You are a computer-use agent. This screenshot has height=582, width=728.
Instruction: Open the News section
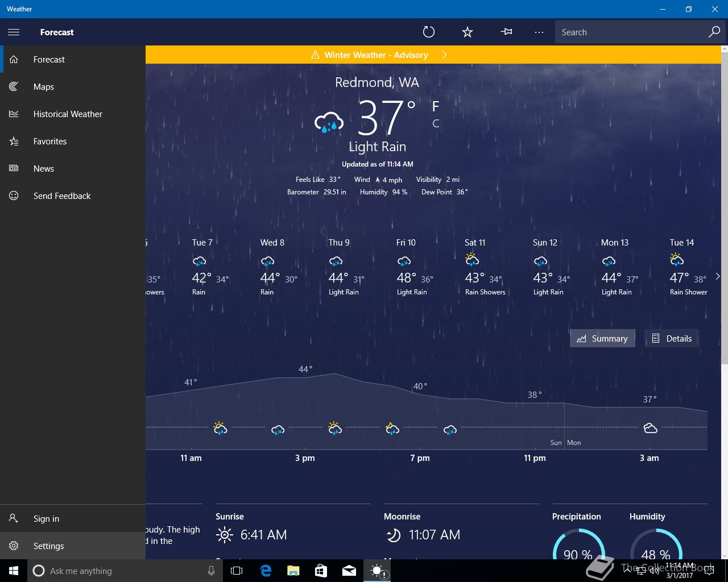point(73,168)
